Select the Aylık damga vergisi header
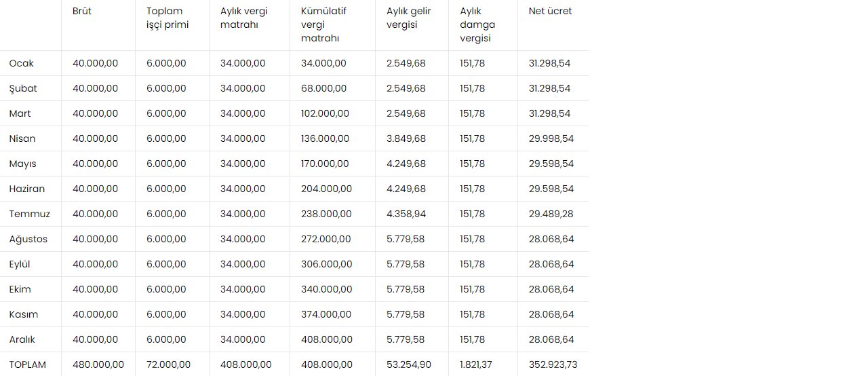The height and width of the screenshot is (376, 868). pos(477,25)
